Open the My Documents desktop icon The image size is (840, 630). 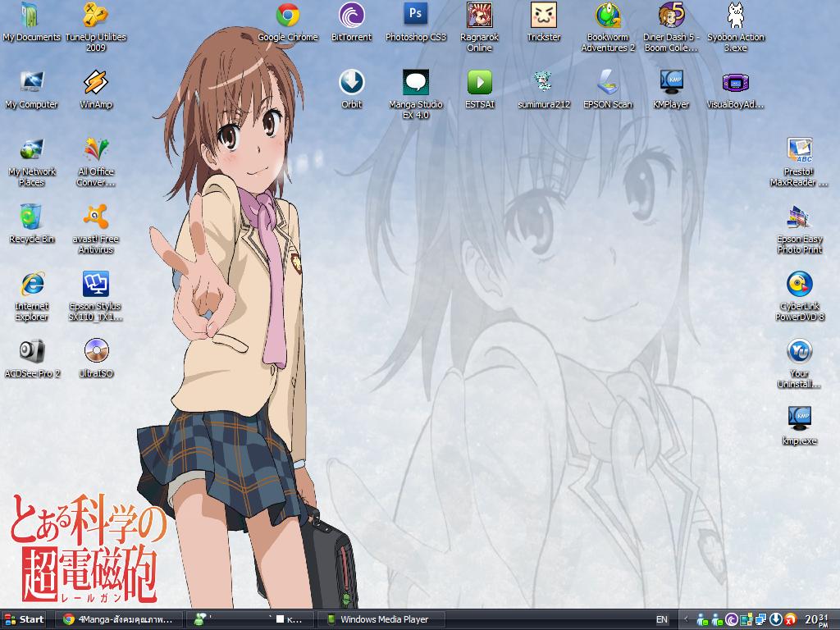[x=31, y=22]
